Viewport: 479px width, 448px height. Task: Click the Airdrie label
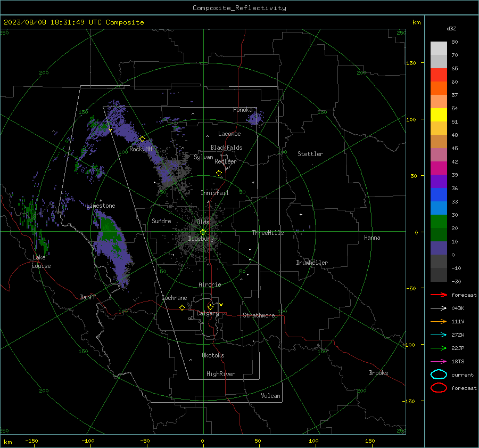point(210,284)
